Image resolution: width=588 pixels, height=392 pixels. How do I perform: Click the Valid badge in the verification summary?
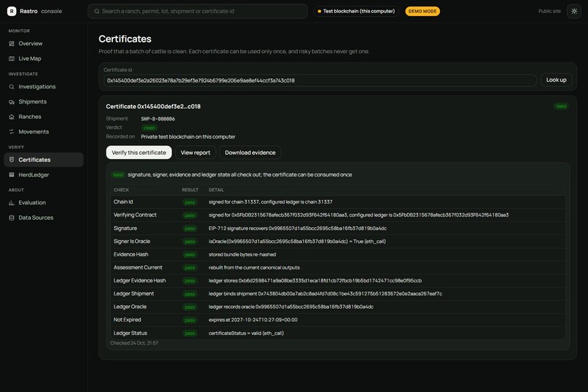[x=117, y=174]
